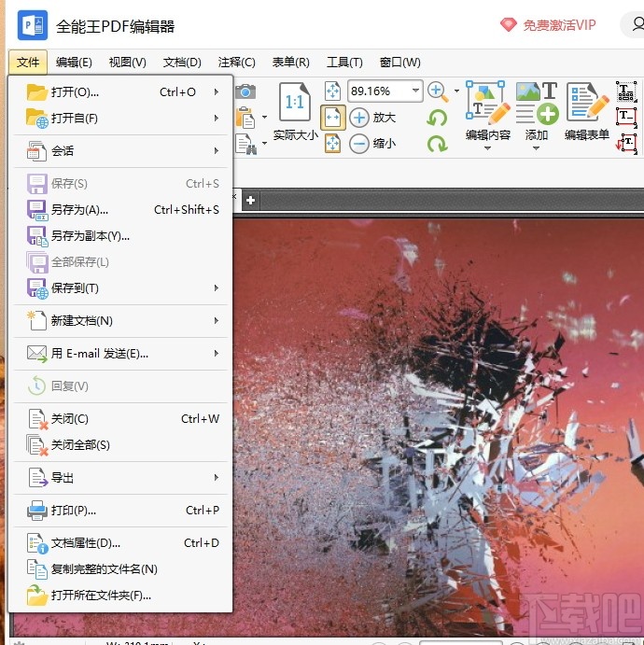644x645 pixels.
Task: Expand the find tool options arrow
Action: (x=264, y=143)
